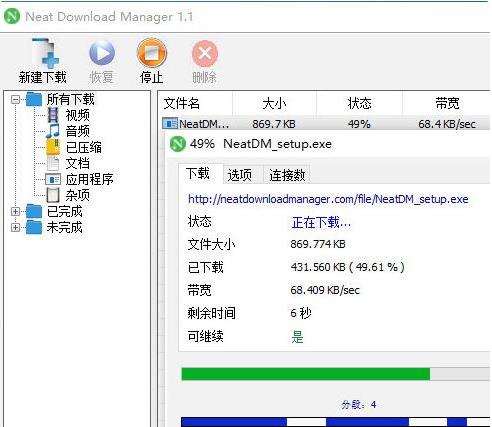The image size is (492, 427).
Task: Select the 视频 category label
Action: point(78,115)
